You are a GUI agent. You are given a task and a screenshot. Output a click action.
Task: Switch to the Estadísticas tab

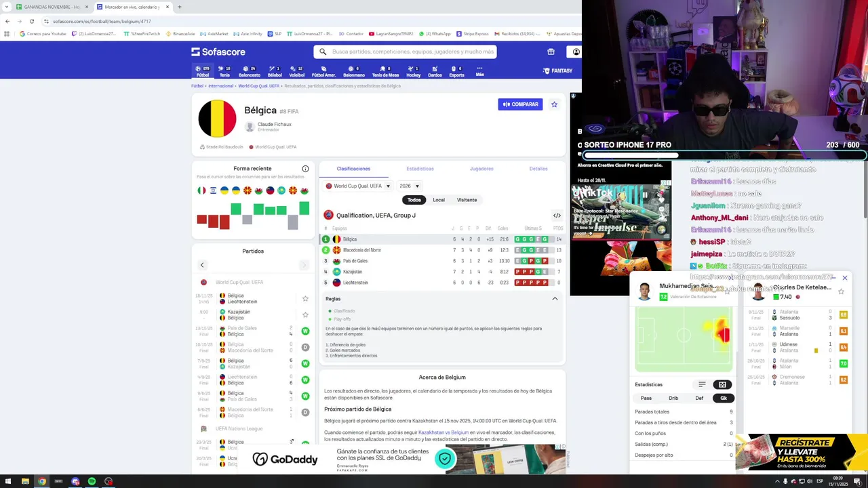click(420, 169)
